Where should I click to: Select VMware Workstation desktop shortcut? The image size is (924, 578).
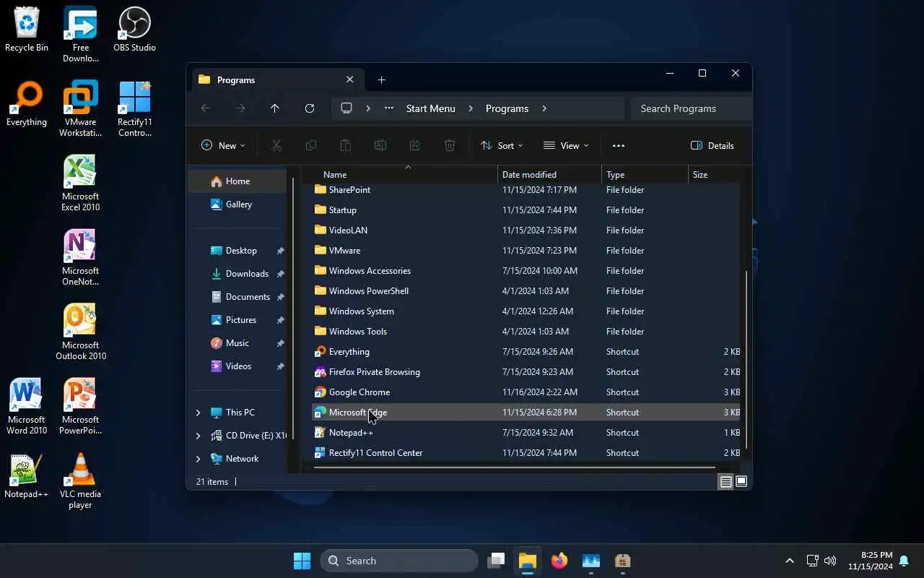pyautogui.click(x=81, y=108)
